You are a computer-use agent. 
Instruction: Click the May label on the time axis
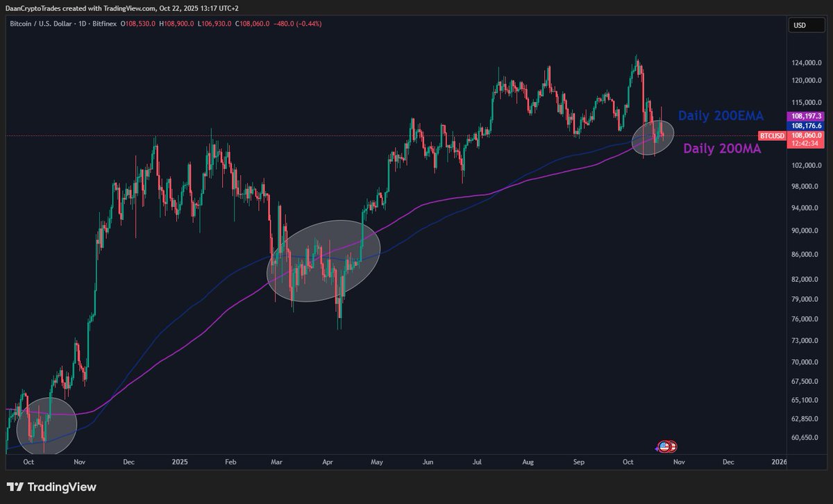click(x=377, y=461)
